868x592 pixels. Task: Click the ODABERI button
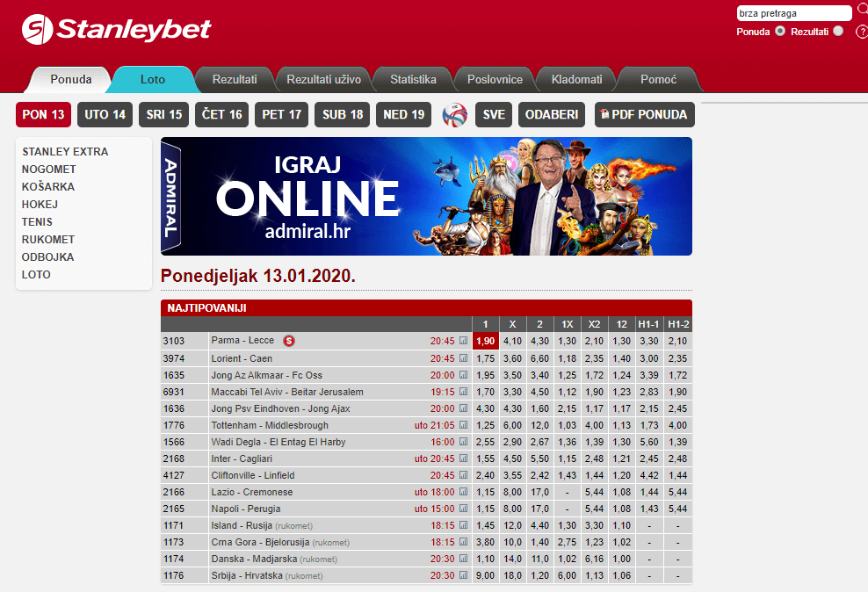coord(552,114)
